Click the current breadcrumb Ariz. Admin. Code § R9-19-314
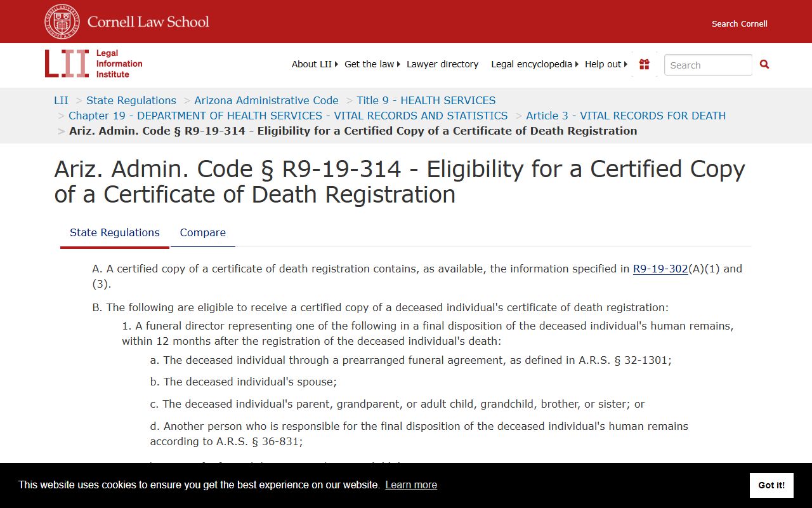 [353, 131]
